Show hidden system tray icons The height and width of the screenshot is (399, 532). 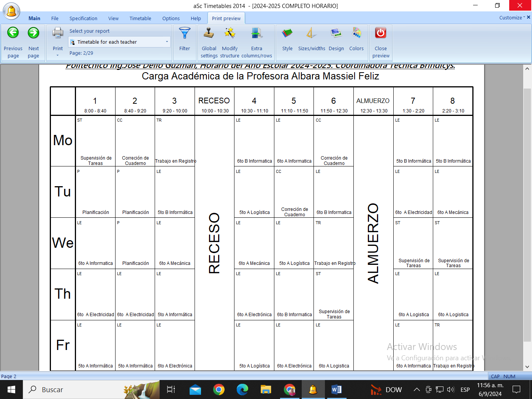click(x=417, y=389)
